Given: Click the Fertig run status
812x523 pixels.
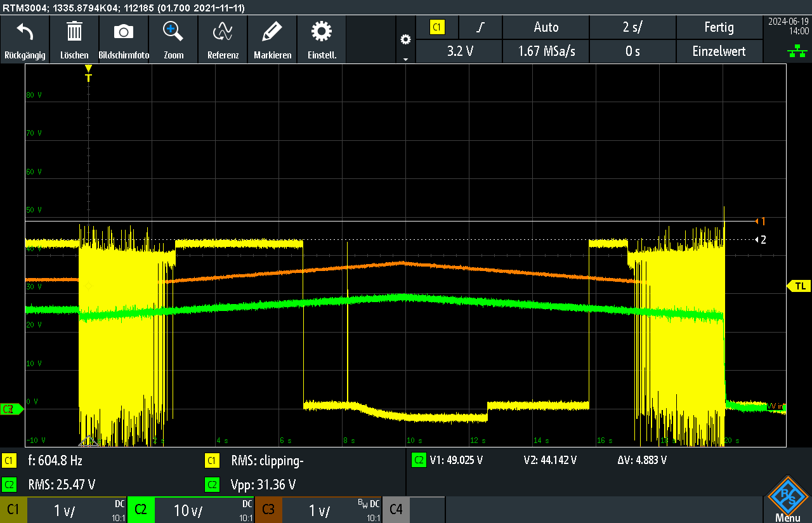Looking at the screenshot, I should coord(719,27).
